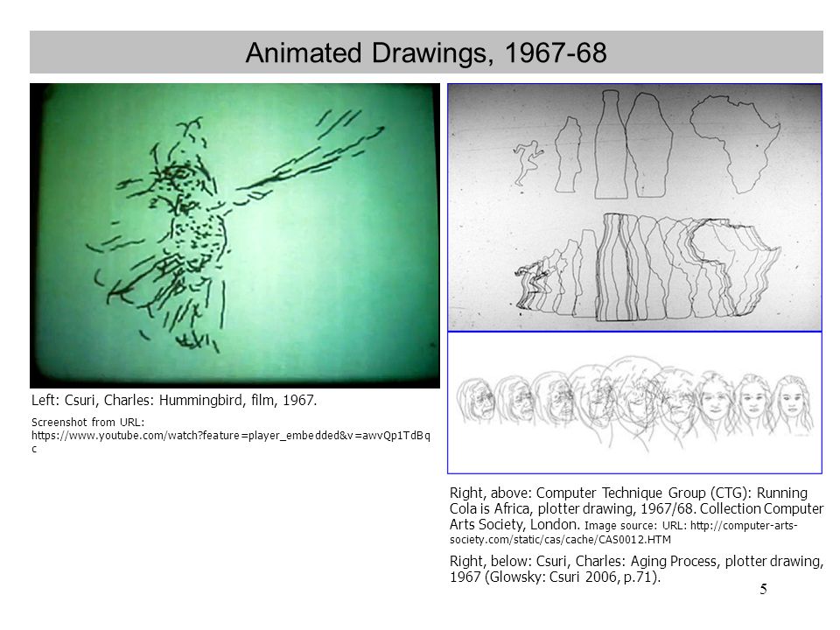Open the computer-arts-society.com image source URL
Image resolution: width=840 pixels, height=630 pixels.
624,533
